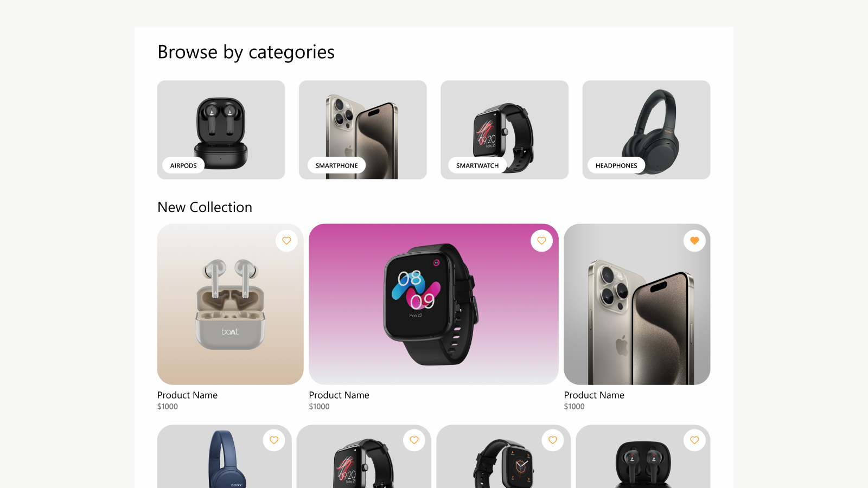Like the blue Sony headphones item
Viewport: 868px width, 488px height.
tap(274, 440)
